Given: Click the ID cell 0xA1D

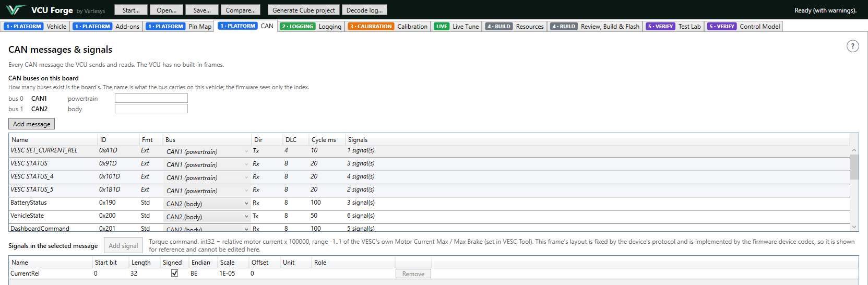Looking at the screenshot, I should pyautogui.click(x=108, y=150).
